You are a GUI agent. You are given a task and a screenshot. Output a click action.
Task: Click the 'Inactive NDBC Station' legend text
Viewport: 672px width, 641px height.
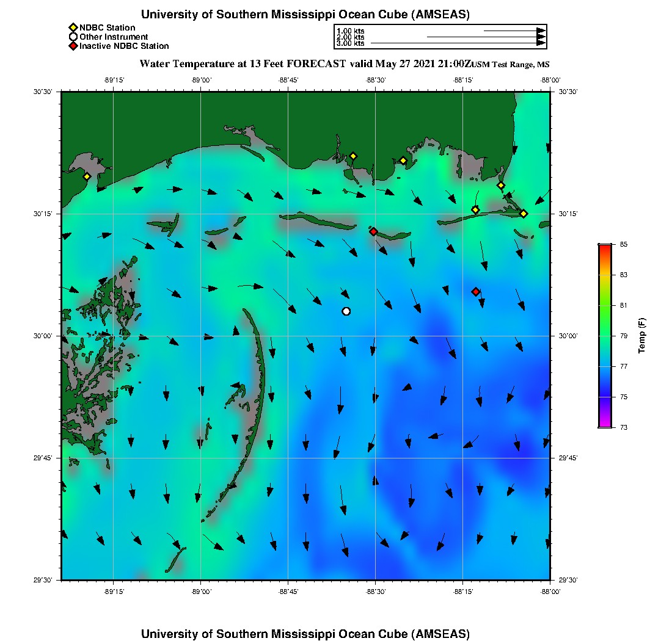pyautogui.click(x=124, y=46)
